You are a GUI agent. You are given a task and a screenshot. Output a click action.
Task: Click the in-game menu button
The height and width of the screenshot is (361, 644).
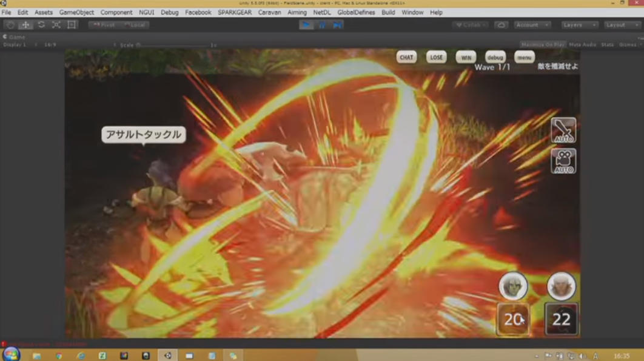pyautogui.click(x=525, y=57)
